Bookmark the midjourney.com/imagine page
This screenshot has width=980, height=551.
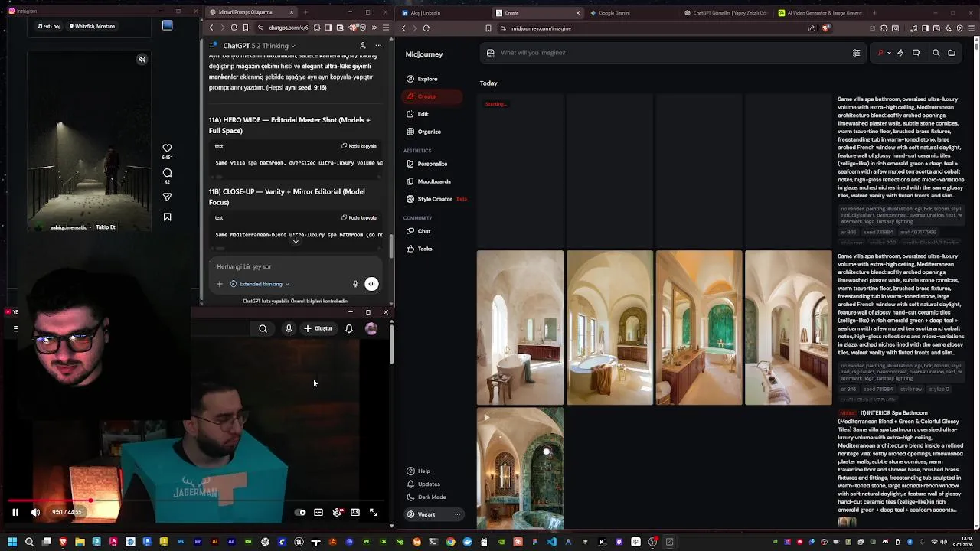(488, 28)
